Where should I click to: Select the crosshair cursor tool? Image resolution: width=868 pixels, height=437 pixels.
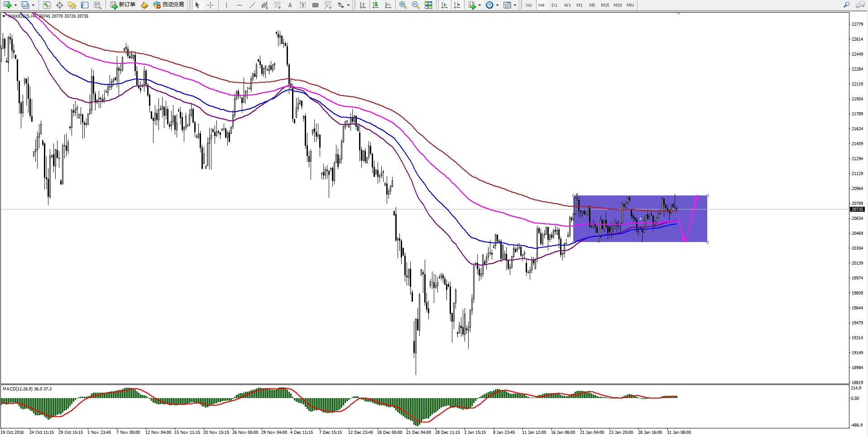[211, 5]
